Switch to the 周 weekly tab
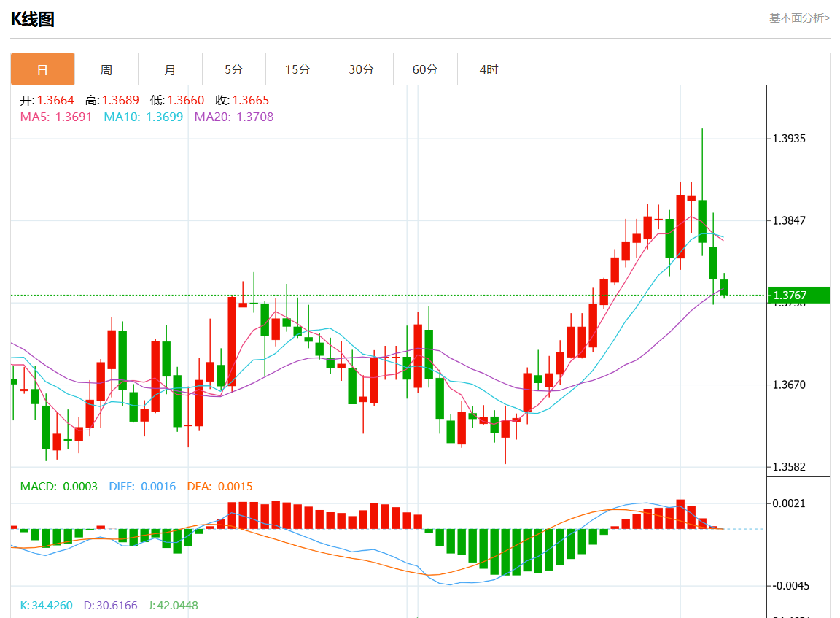The height and width of the screenshot is (618, 840). [106, 69]
